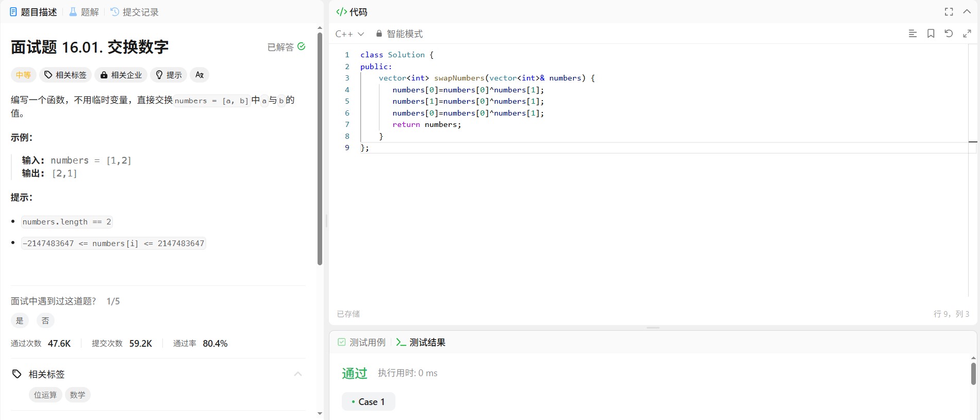The height and width of the screenshot is (420, 980).
Task: Reset code with the undo arrow icon
Action: (949, 34)
